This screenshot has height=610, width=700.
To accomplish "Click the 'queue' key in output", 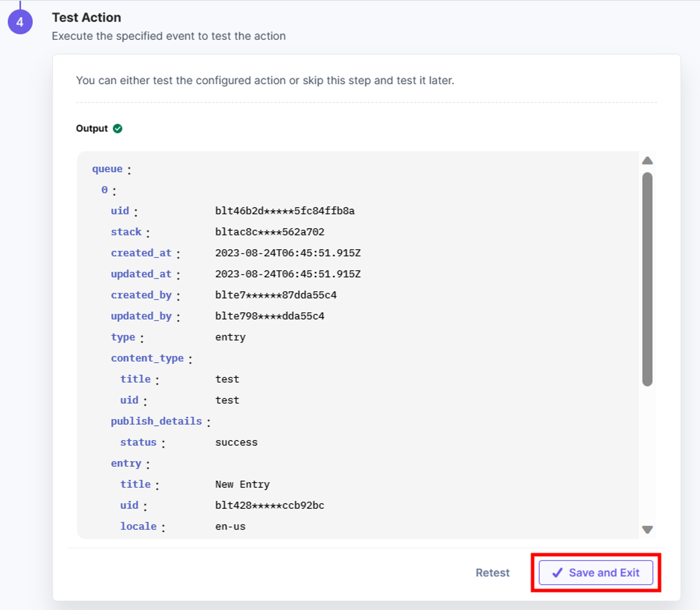I will 107,169.
